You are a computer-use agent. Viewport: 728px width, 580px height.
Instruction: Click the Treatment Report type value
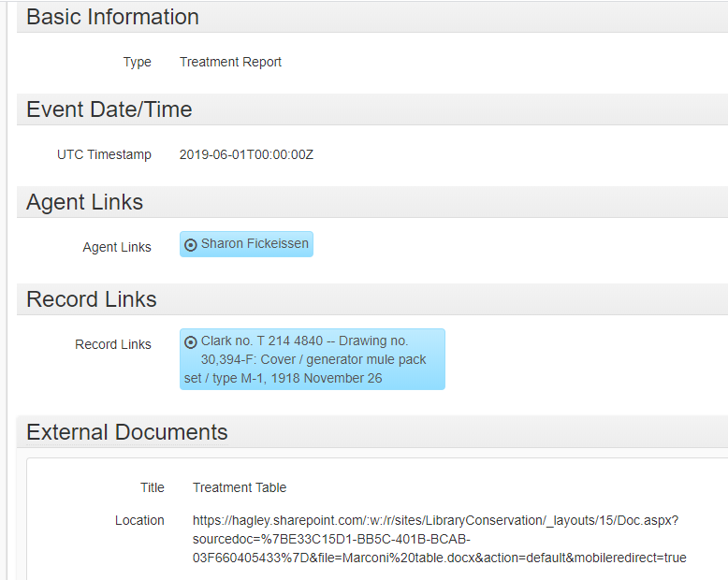pos(231,62)
